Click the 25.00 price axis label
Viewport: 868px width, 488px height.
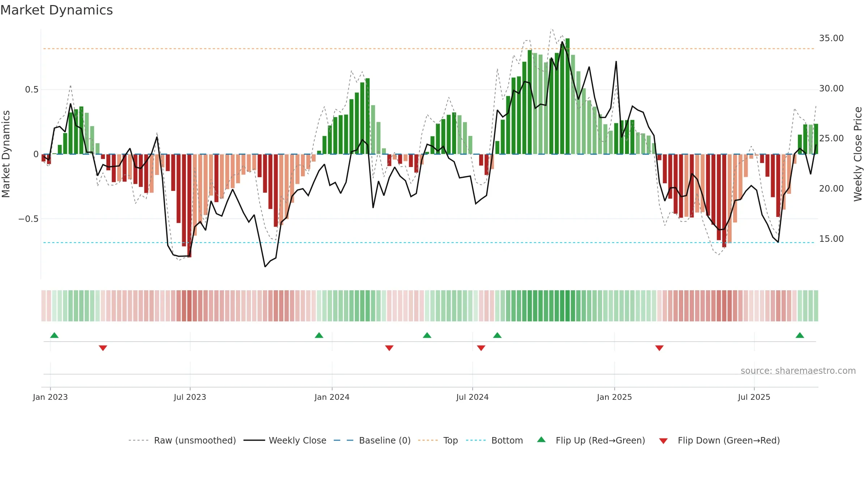pos(831,138)
